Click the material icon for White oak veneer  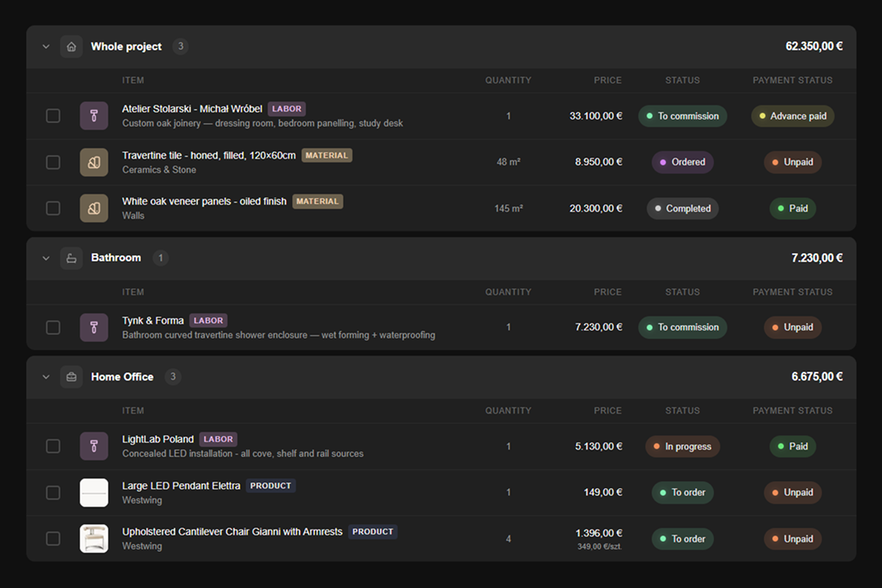pos(94,209)
